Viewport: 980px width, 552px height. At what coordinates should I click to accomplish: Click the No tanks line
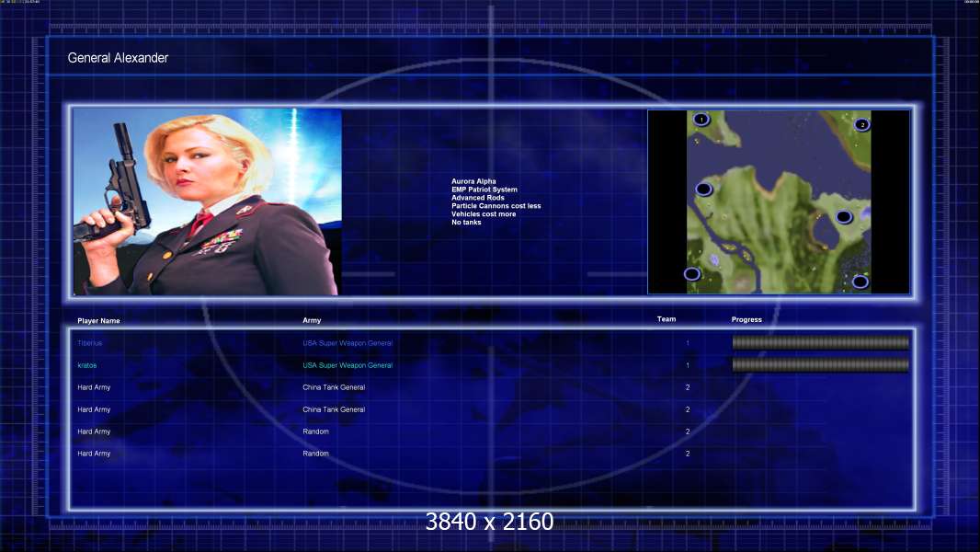tap(466, 222)
